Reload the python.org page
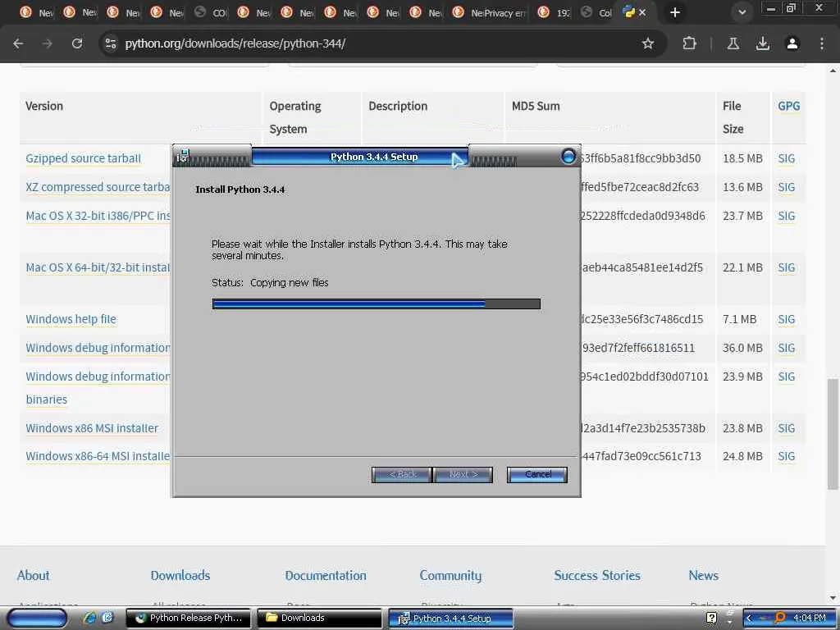This screenshot has width=840, height=630. [x=77, y=43]
